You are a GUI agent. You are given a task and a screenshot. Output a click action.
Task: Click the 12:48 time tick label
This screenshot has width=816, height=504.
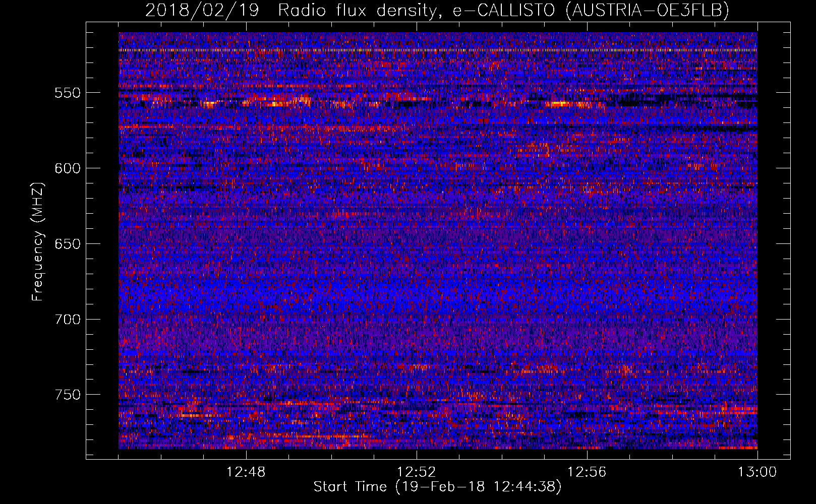(x=246, y=472)
